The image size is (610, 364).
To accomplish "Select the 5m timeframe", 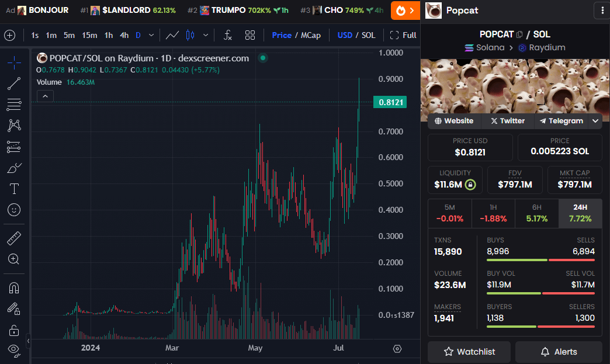I will (x=70, y=36).
